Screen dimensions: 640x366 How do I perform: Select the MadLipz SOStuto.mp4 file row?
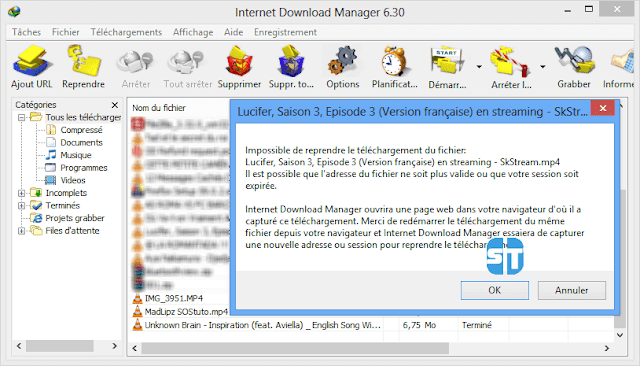coord(180,312)
